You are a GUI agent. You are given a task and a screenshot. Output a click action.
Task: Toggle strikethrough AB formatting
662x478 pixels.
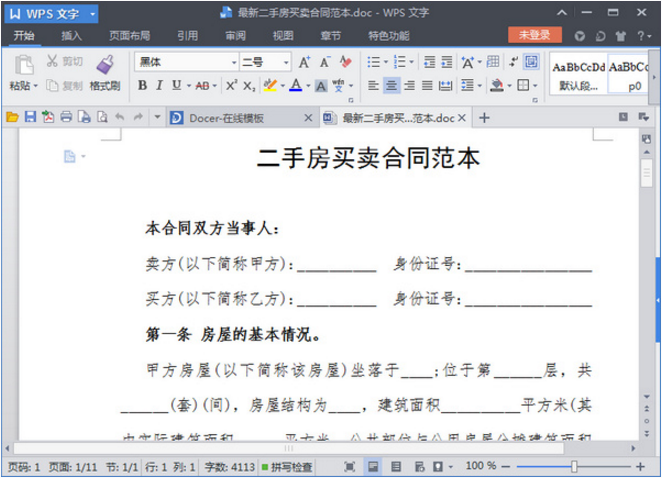click(x=202, y=86)
